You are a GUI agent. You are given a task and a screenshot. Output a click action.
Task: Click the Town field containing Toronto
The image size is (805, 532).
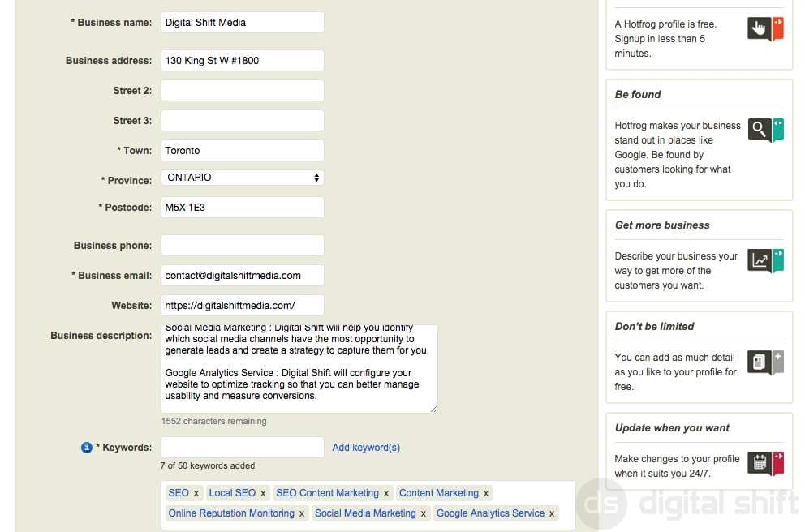243,151
